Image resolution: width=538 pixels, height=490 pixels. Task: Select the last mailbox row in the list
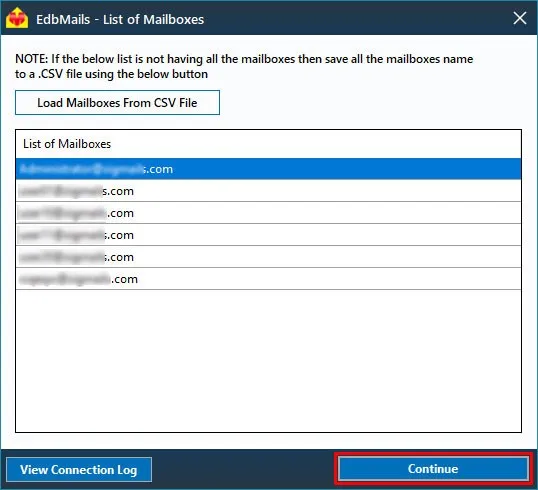pos(268,279)
